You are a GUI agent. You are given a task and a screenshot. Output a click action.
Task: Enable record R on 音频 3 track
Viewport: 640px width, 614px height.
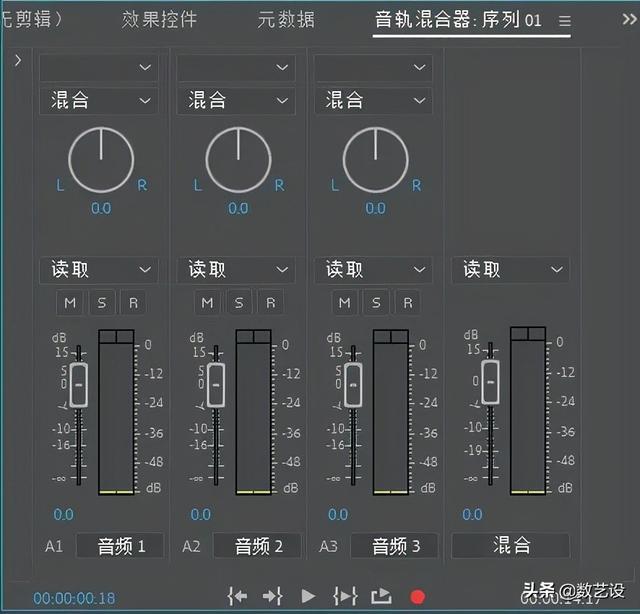point(407,303)
